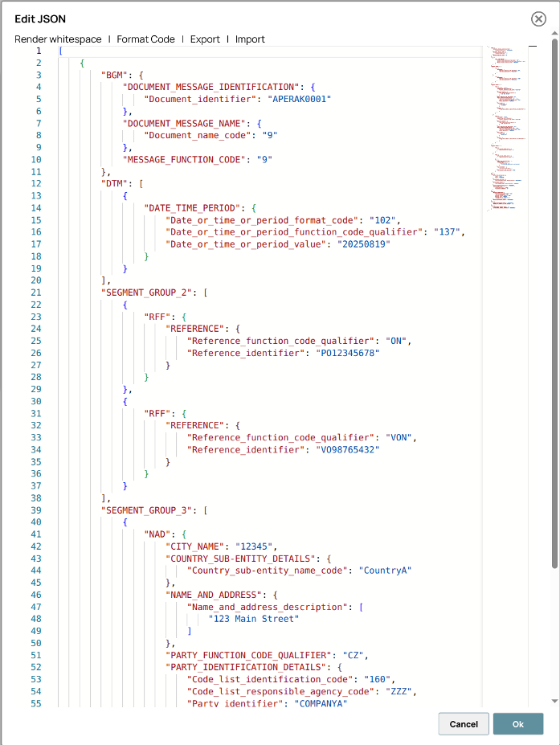Image resolution: width=560 pixels, height=745 pixels.
Task: Place cursor on "BGM" key
Action: [112, 75]
